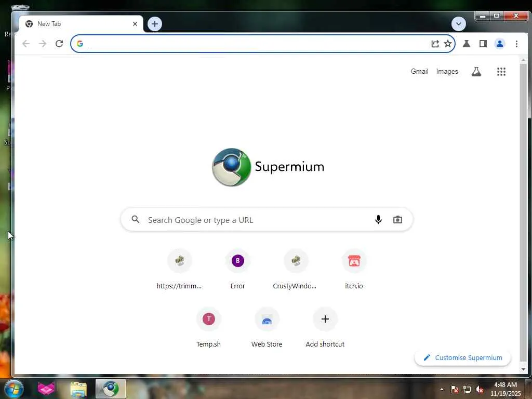Expand the tab search dropdown
The image size is (532, 399).
(x=459, y=24)
